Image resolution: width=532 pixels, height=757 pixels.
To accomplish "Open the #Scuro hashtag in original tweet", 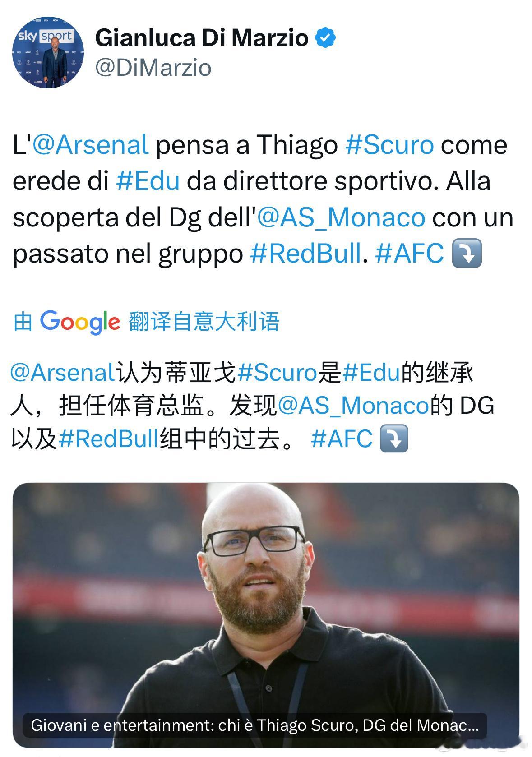I will (389, 145).
